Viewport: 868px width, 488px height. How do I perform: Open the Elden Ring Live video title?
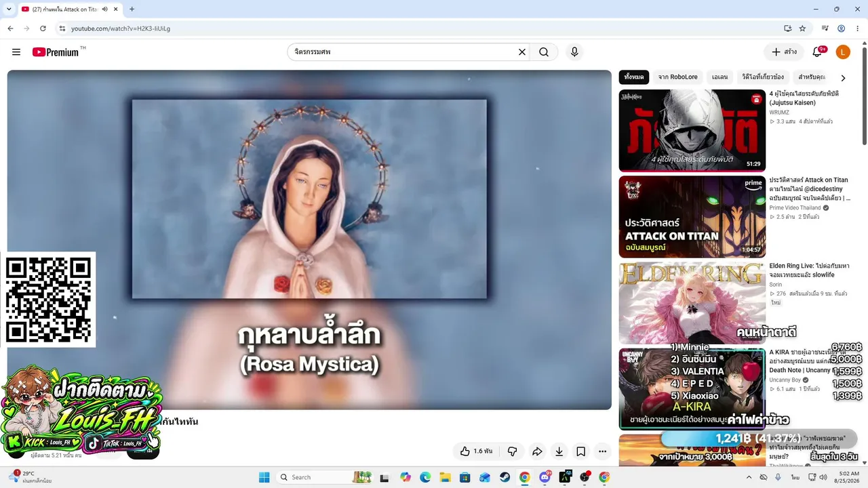click(809, 270)
